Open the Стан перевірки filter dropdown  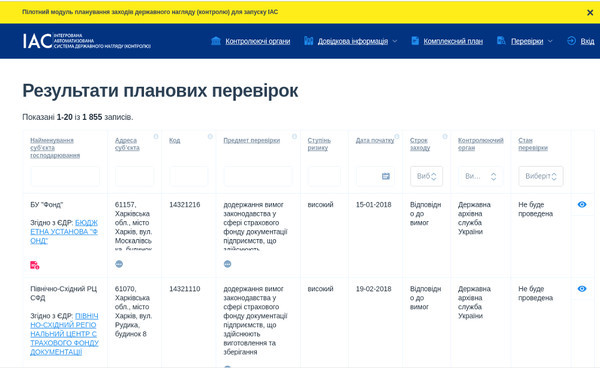coord(541,176)
